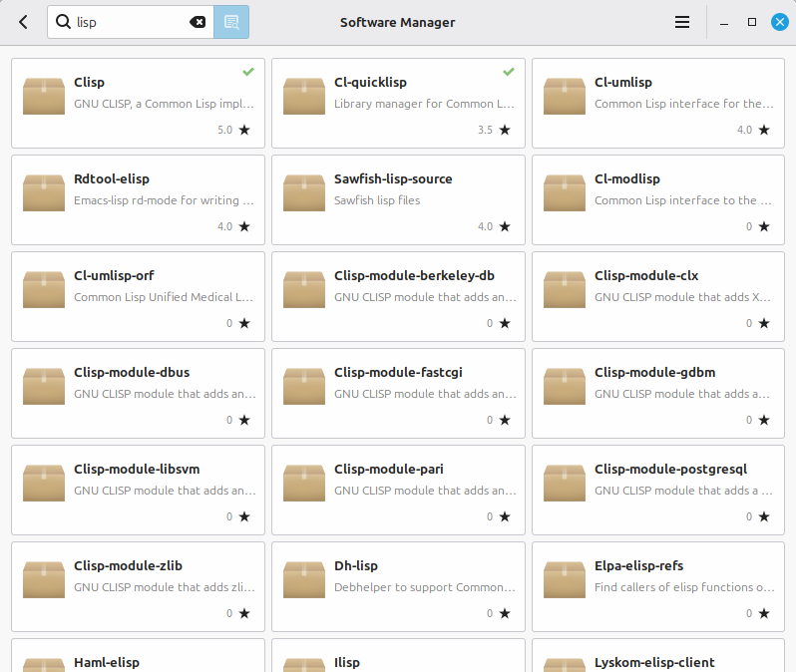Click the magnifier icon in search box
The image size is (796, 672).
tap(63, 22)
